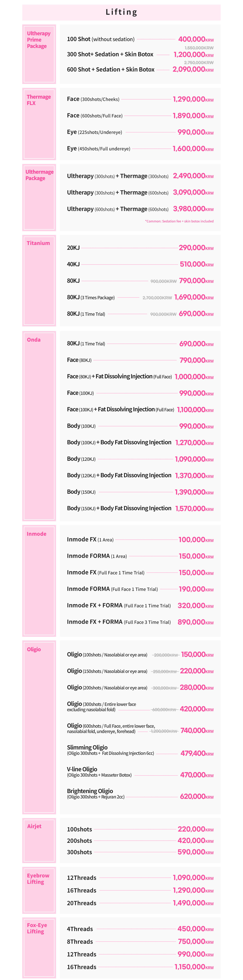This screenshot has height=980, width=243.
Task: Choose the Onda category label
Action: 34,340
